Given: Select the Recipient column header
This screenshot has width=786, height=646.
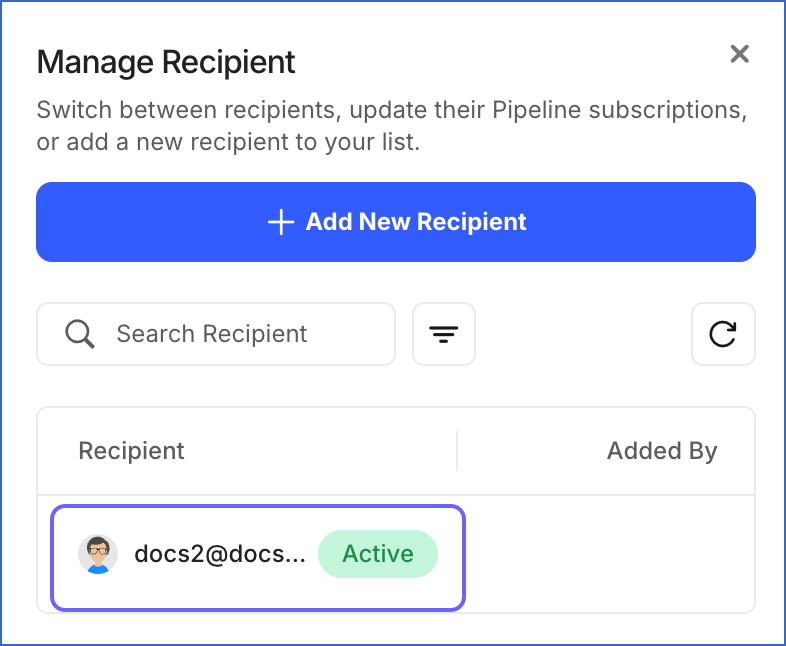Looking at the screenshot, I should [131, 451].
